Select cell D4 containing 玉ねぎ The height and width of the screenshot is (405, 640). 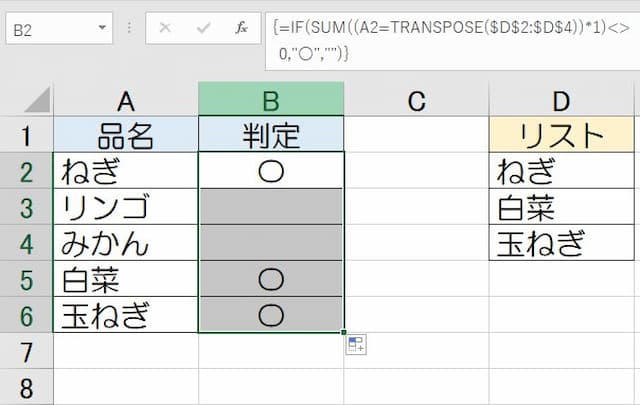pyautogui.click(x=561, y=243)
